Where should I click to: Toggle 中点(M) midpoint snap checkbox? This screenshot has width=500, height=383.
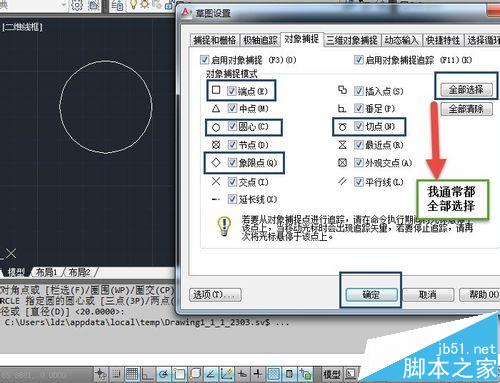(x=232, y=108)
